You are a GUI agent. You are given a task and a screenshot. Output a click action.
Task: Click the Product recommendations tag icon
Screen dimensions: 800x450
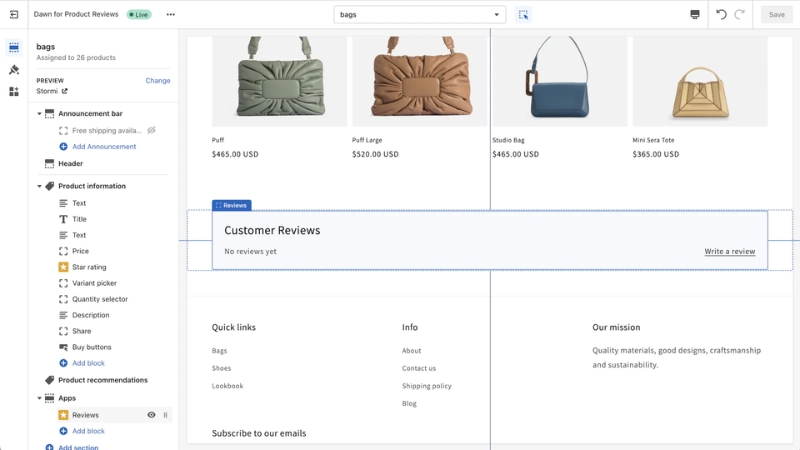click(x=49, y=380)
